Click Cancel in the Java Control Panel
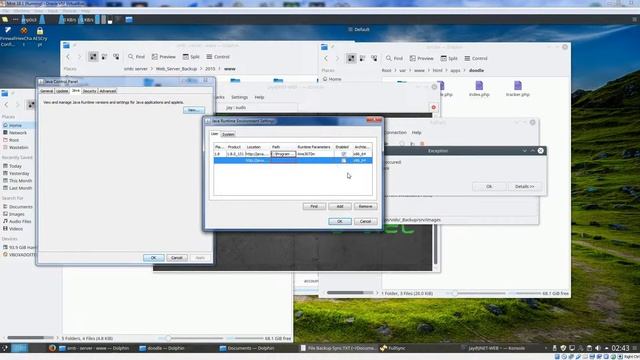This screenshot has width=640, height=360. click(x=177, y=258)
